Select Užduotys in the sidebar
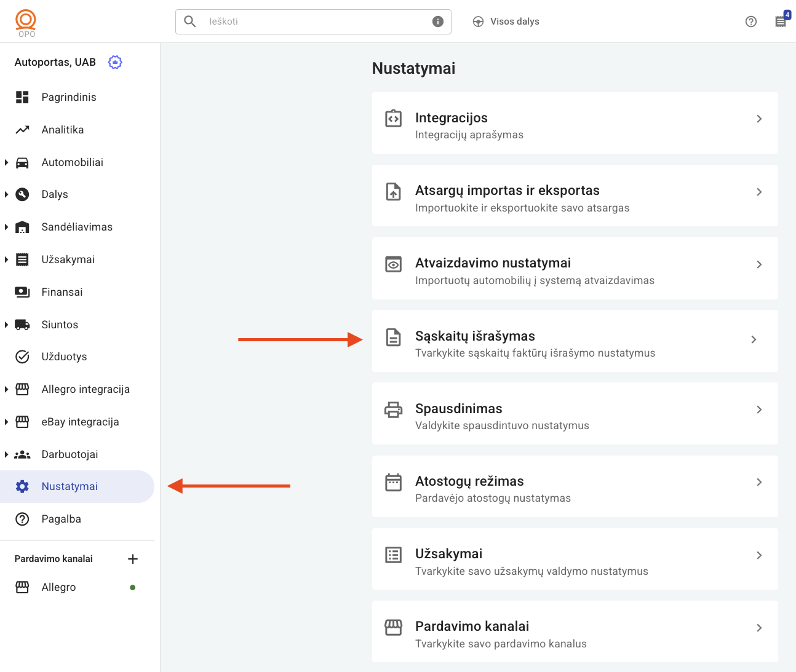This screenshot has width=796, height=672. tap(64, 357)
